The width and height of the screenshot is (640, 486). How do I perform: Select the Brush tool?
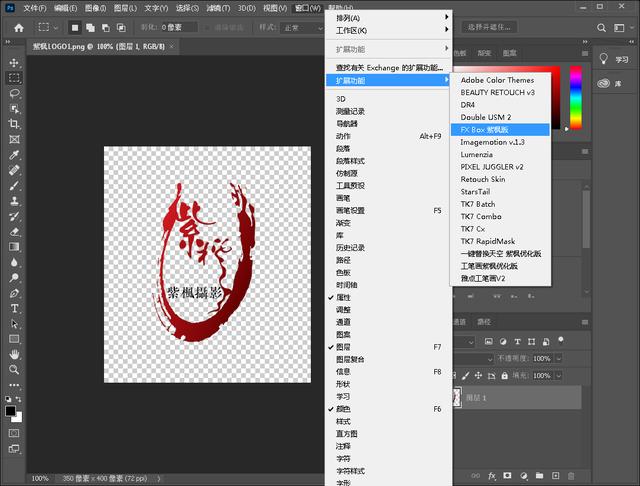click(14, 186)
